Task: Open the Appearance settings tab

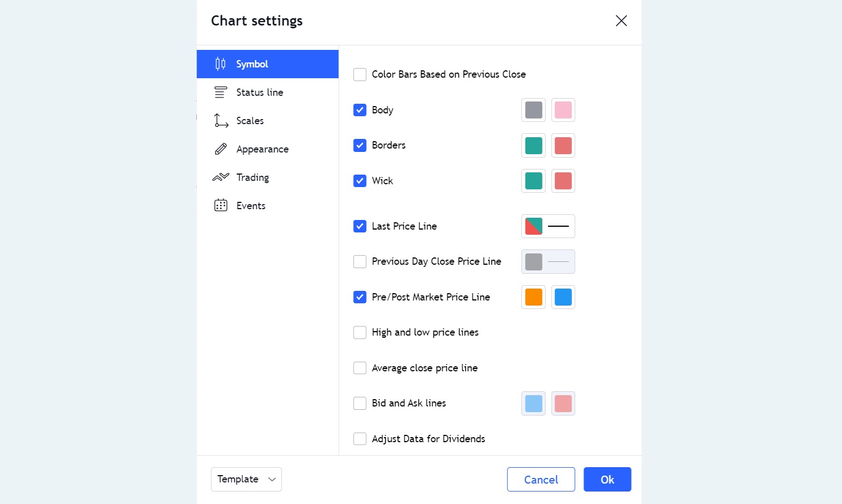Action: pyautogui.click(x=262, y=149)
